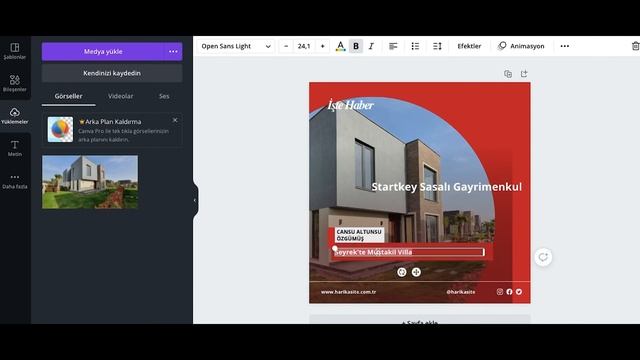Open toolbar more options ellipsis
The width and height of the screenshot is (640, 360).
coord(565,46)
